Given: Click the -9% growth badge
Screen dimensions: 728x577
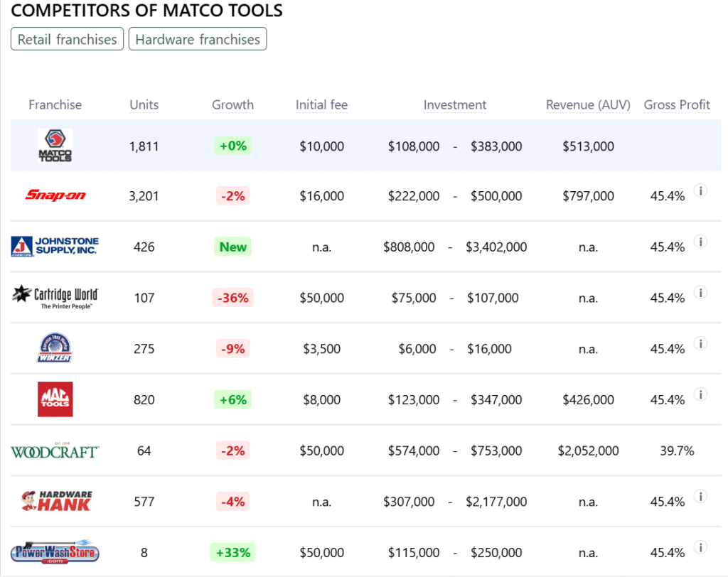Looking at the screenshot, I should 232,349.
